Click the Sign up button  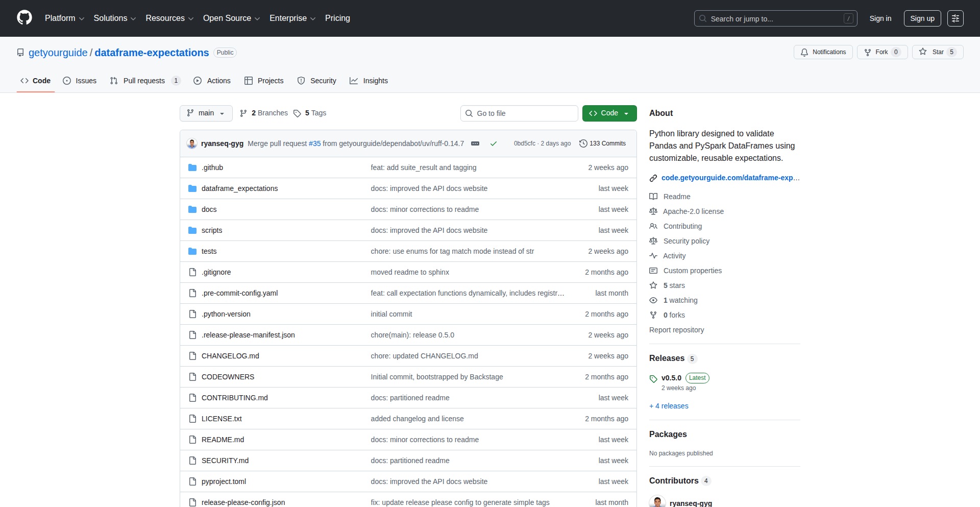922,18
